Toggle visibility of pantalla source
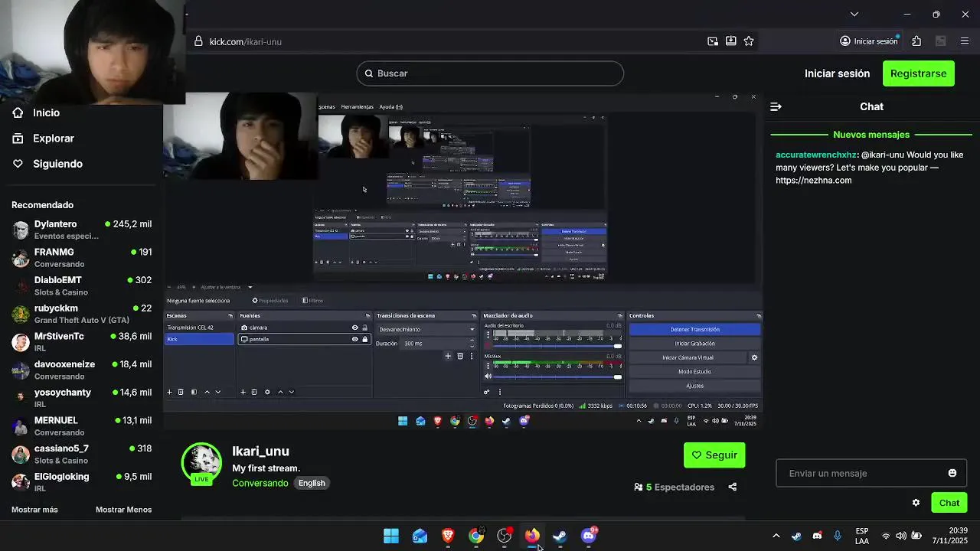This screenshot has height=551, width=980. [x=354, y=339]
